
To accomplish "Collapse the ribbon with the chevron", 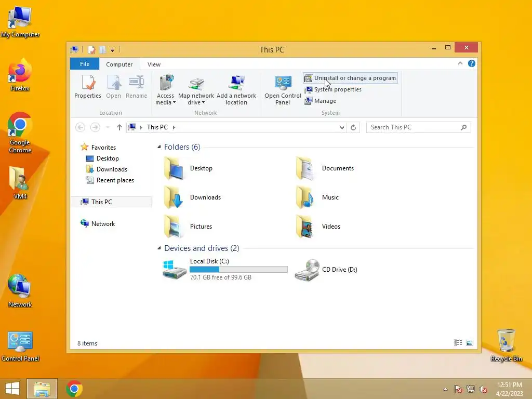I will (460, 63).
